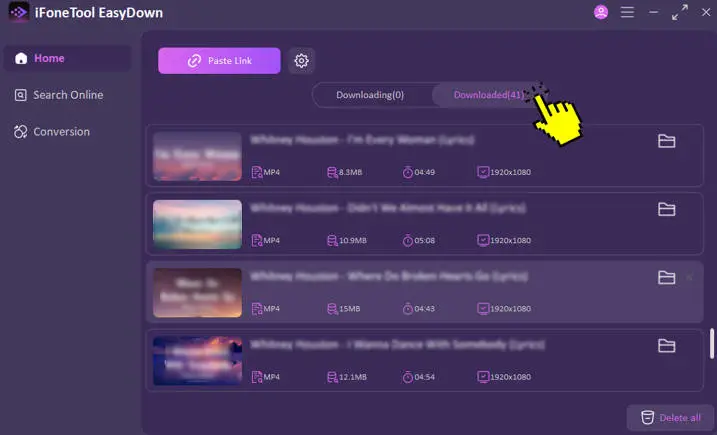Click clock icon next to 04:43

(x=407, y=309)
